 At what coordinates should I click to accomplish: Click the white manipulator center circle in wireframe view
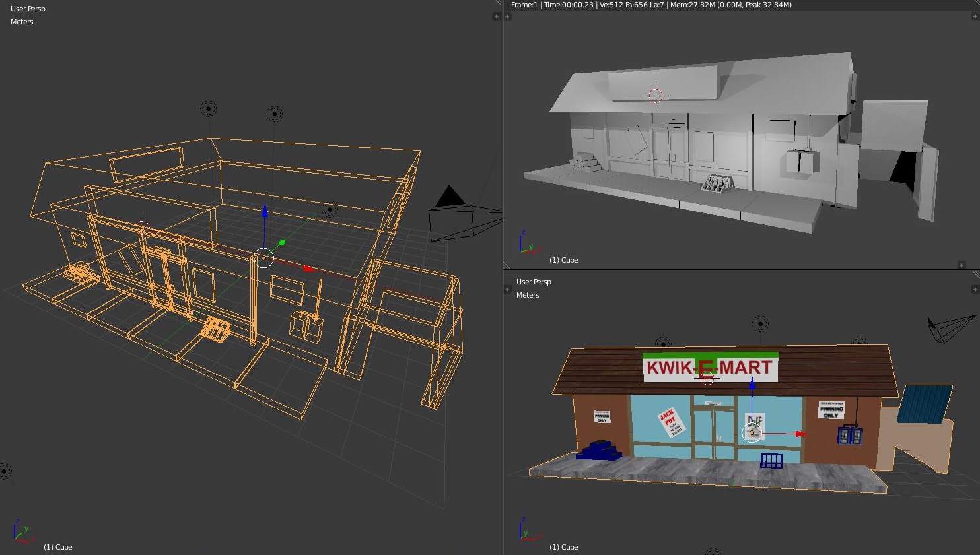click(x=263, y=258)
